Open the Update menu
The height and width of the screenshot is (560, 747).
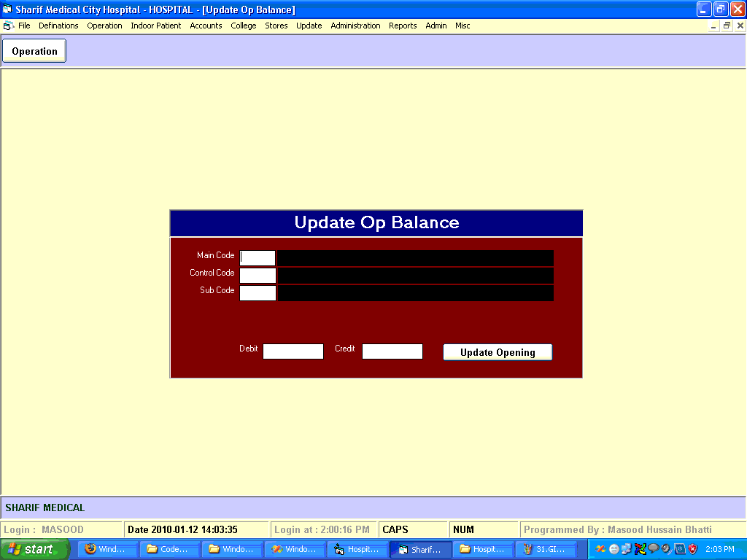309,26
